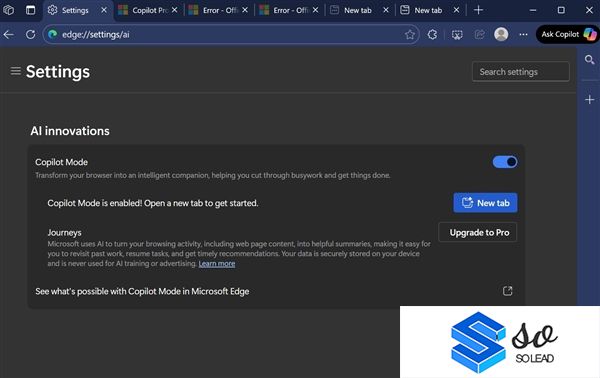Click the blue New tab button
The height and width of the screenshot is (378, 600).
tap(485, 203)
